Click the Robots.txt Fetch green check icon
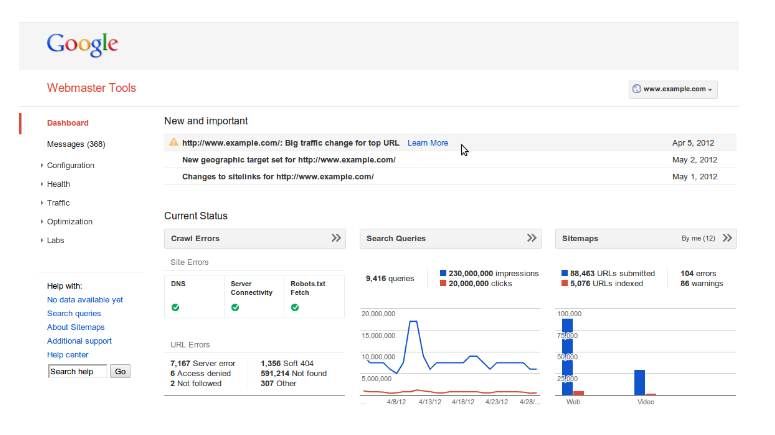 click(295, 307)
